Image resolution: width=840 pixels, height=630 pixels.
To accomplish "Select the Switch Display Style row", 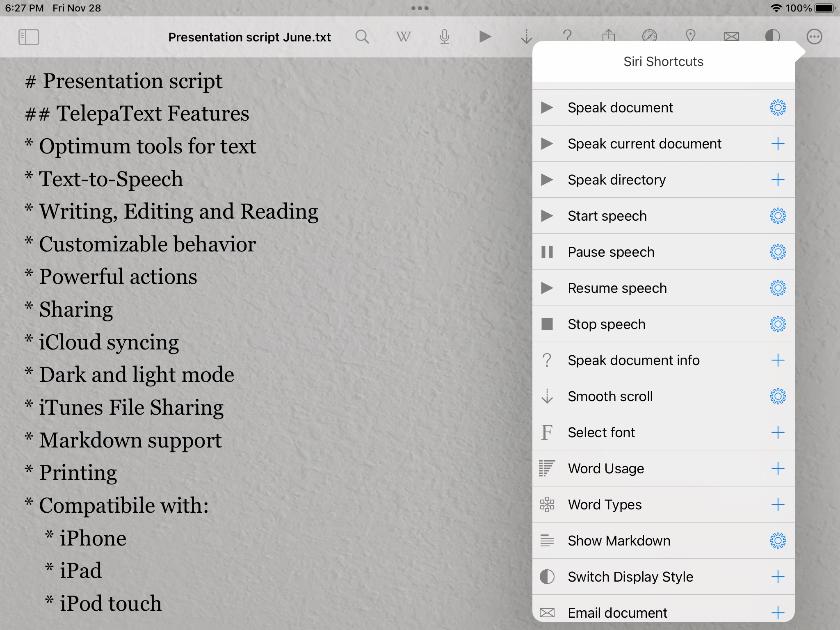I will click(630, 577).
